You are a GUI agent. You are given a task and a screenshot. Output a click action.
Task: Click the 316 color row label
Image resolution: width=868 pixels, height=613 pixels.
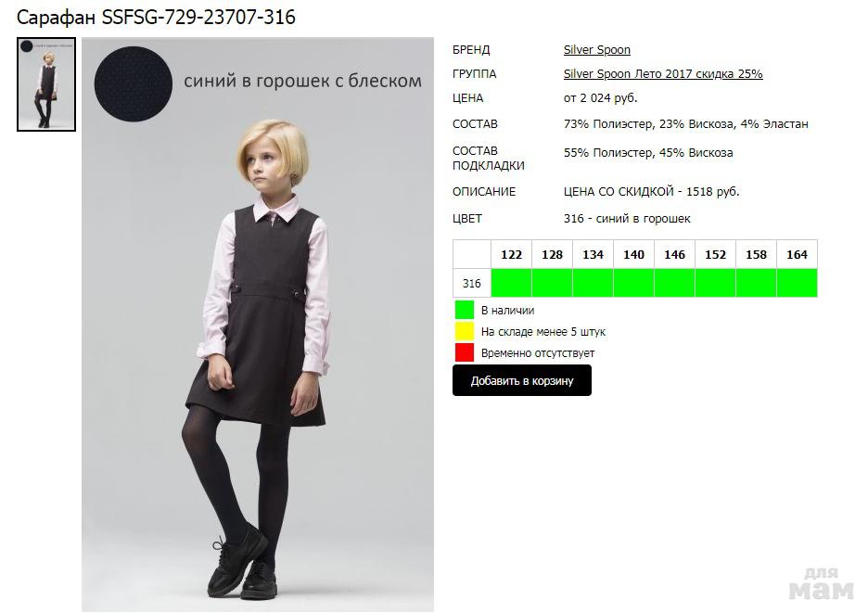[x=472, y=283]
